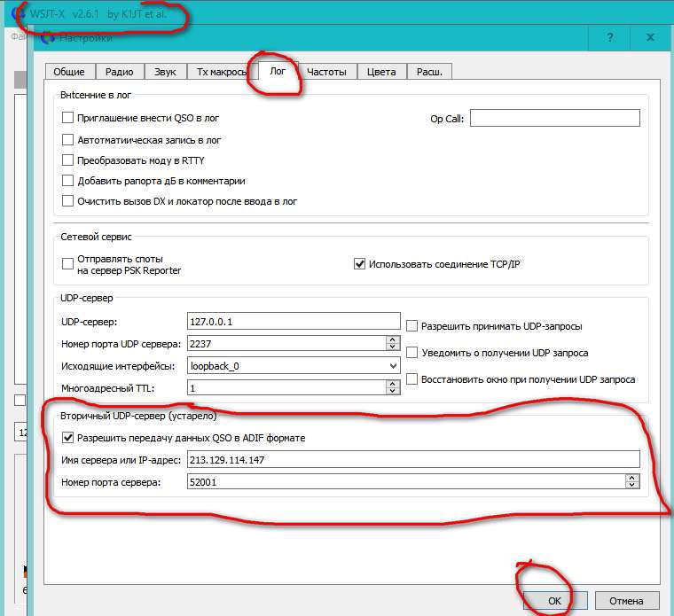Change secondary server port 52001 stepper
The width and height of the screenshot is (674, 616).
(x=631, y=481)
